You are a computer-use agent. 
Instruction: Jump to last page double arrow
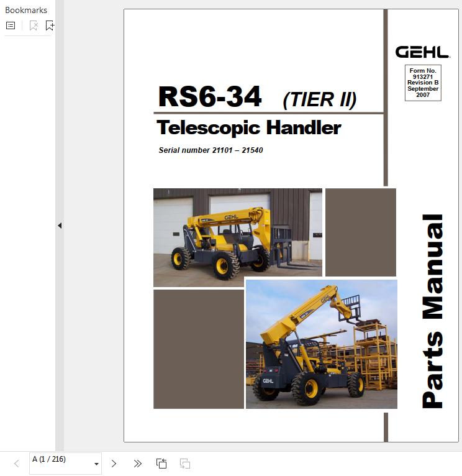coord(137,464)
